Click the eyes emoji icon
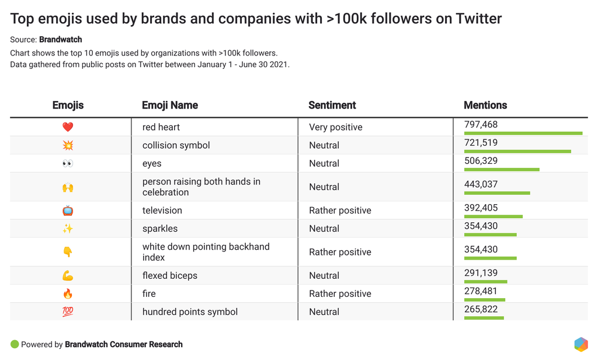The height and width of the screenshot is (364, 598). click(68, 163)
